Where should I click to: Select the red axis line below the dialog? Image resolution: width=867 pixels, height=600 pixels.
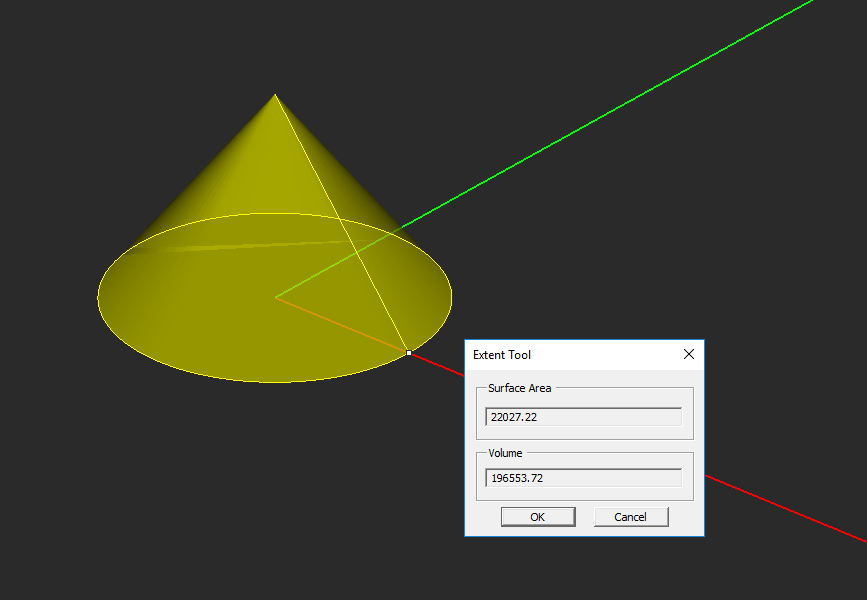click(x=785, y=509)
